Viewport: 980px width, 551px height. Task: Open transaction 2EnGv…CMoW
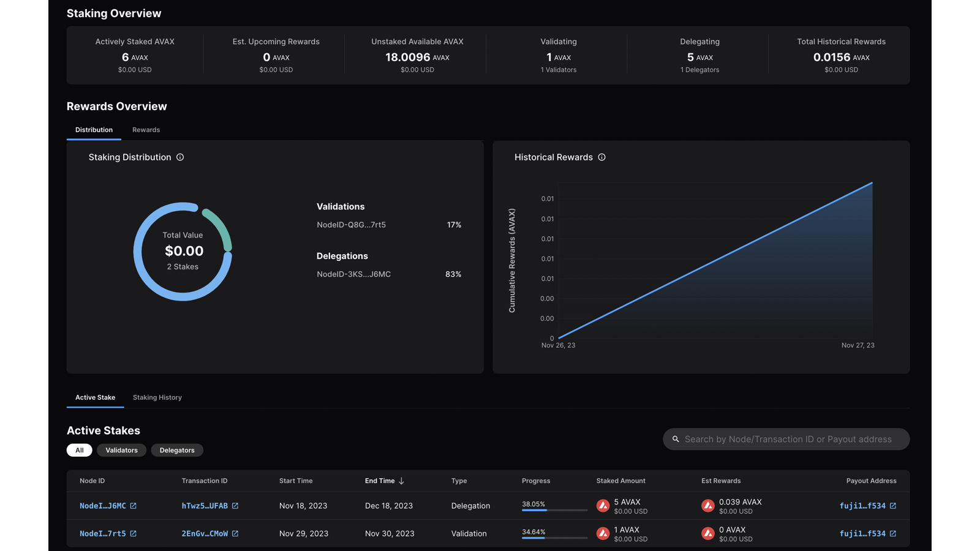tap(205, 534)
